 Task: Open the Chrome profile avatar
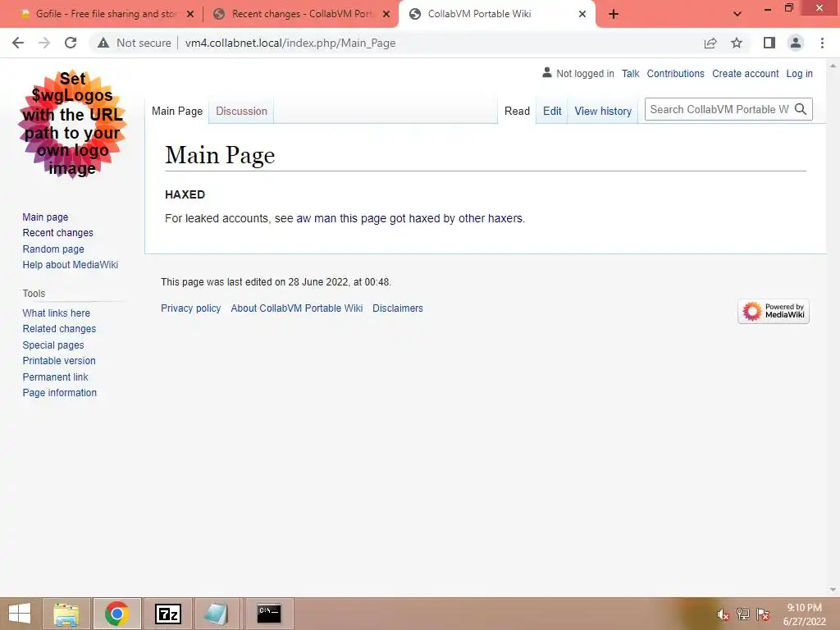(x=796, y=43)
